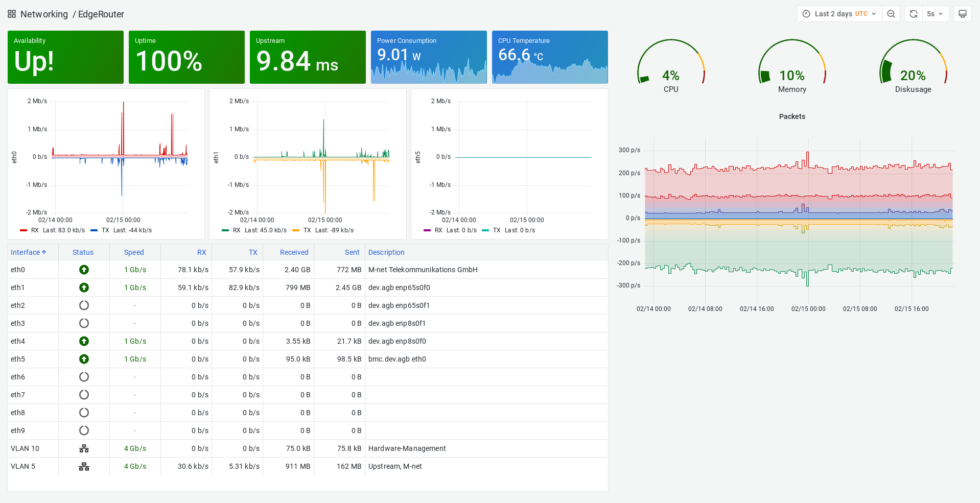Click the eth1 up status icon
The width and height of the screenshot is (980, 503).
pos(84,288)
